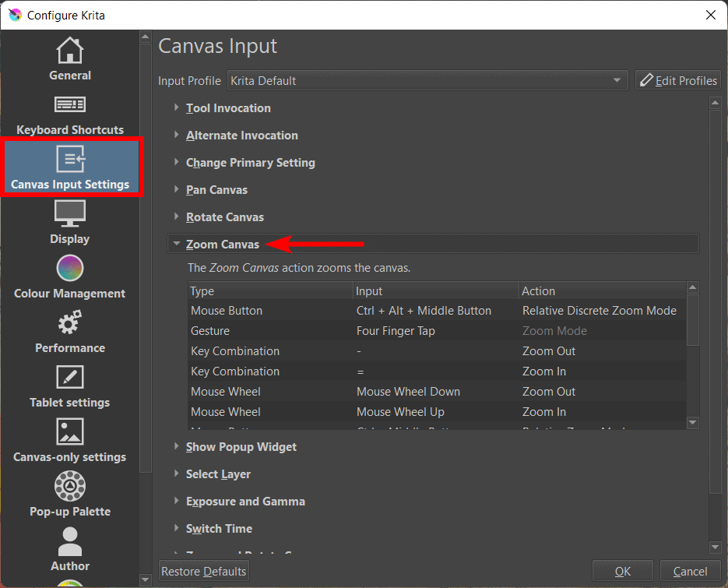
Task: Expand the Pan Canvas section
Action: (216, 189)
